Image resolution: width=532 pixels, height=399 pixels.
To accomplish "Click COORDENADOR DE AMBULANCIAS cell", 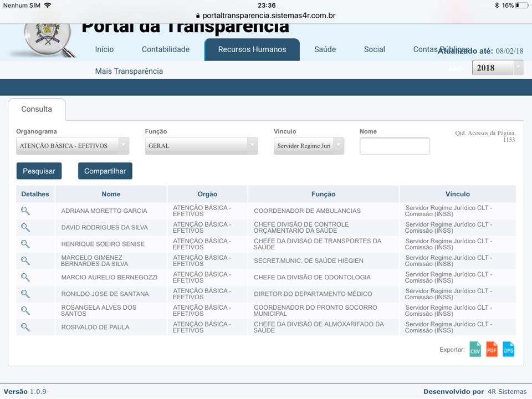I will tap(307, 211).
